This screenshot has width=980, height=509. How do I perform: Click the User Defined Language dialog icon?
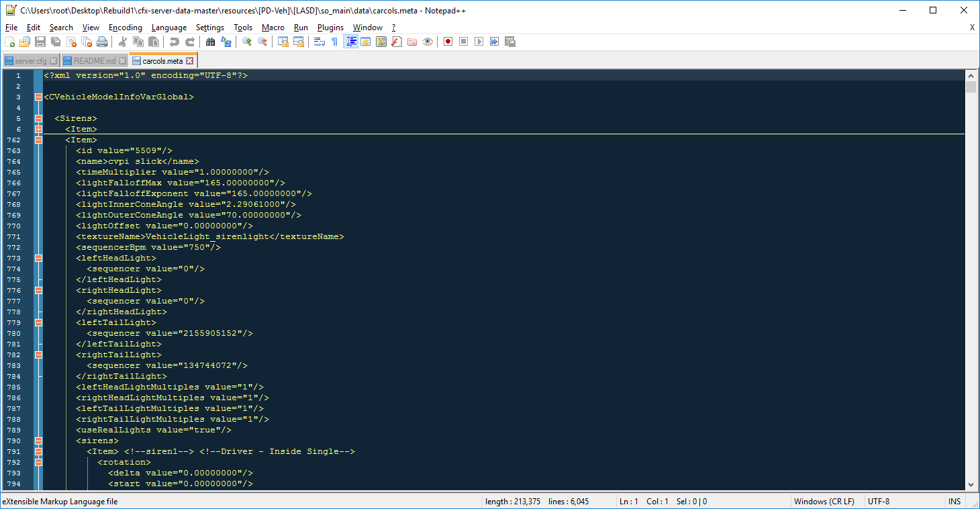[365, 42]
